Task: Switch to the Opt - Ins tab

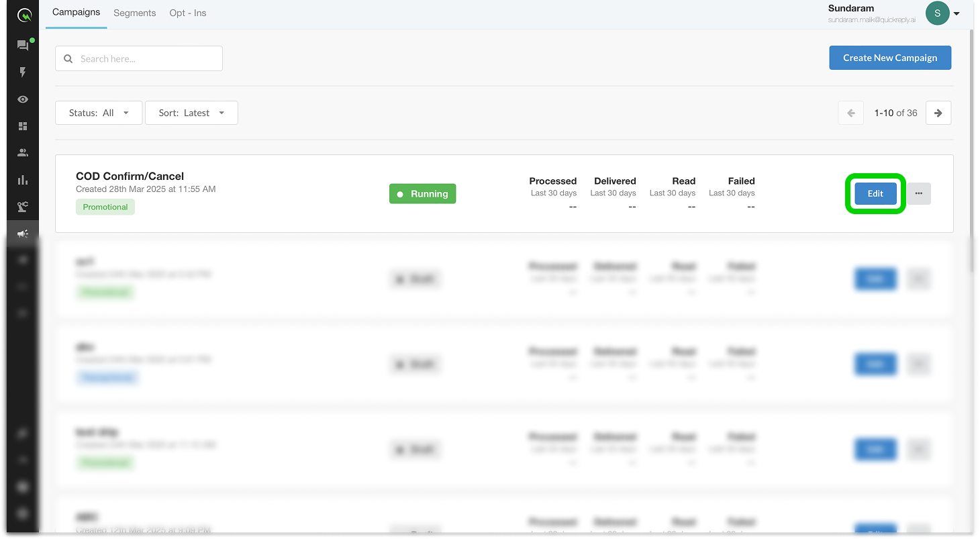Action: [x=188, y=13]
